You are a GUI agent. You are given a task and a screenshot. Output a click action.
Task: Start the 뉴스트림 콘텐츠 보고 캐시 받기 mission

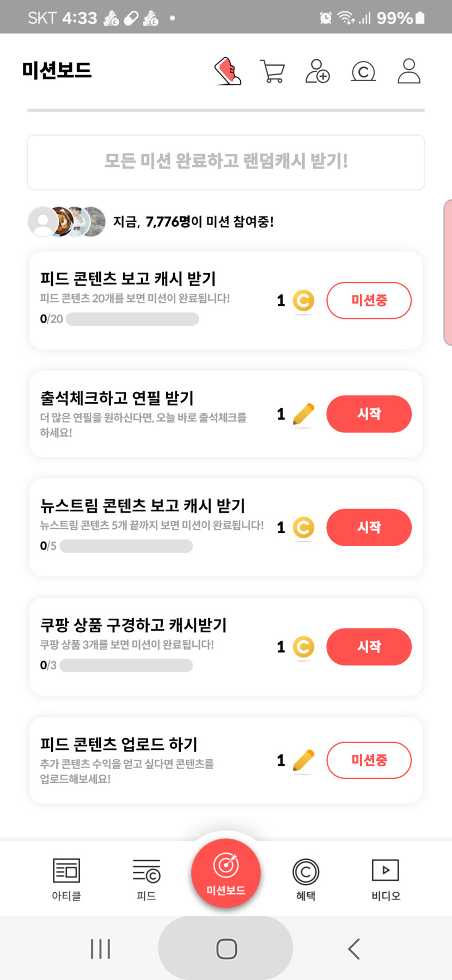[x=369, y=527]
